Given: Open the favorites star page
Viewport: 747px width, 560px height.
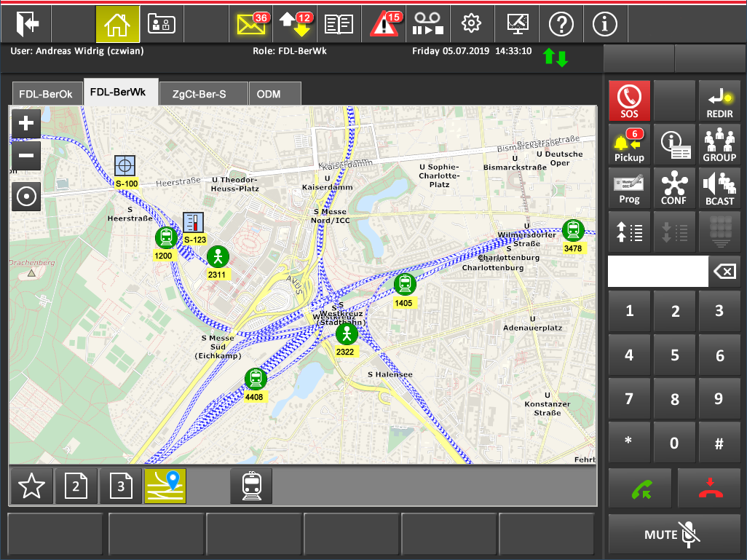Looking at the screenshot, I should (31, 486).
